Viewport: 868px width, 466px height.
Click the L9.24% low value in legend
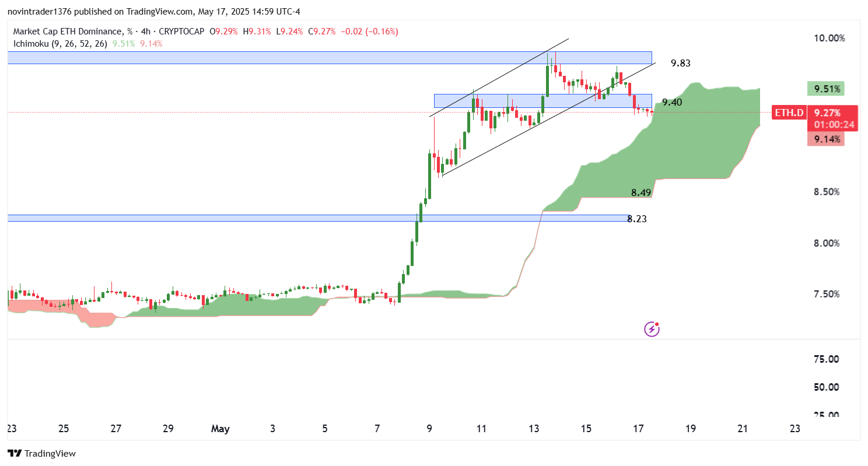coord(289,31)
